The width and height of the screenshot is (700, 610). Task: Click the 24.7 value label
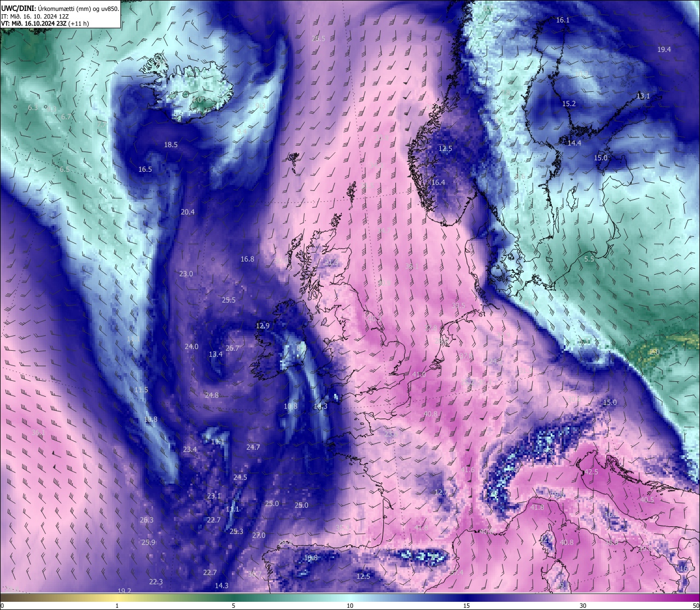[253, 448]
